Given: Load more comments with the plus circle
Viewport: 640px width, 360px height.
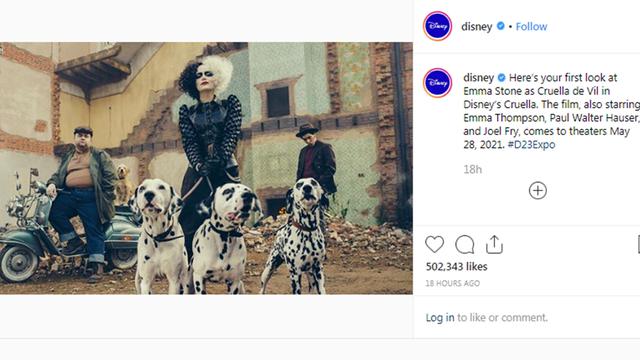Looking at the screenshot, I should click(538, 191).
